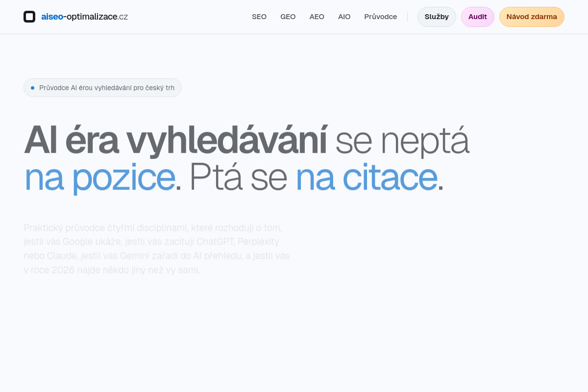Click the Průvodce AI érou vyhledávání badge
Viewport: 588px width, 392px height.
(102, 88)
